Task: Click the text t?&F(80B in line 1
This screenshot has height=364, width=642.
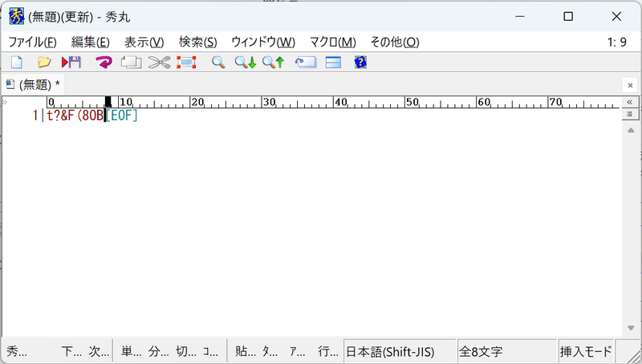Action: [75, 115]
